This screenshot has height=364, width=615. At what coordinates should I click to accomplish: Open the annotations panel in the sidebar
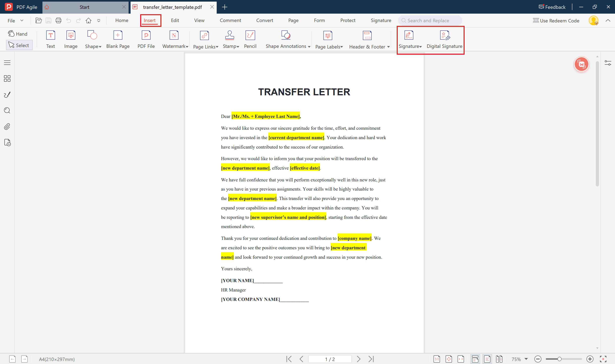[x=7, y=95]
